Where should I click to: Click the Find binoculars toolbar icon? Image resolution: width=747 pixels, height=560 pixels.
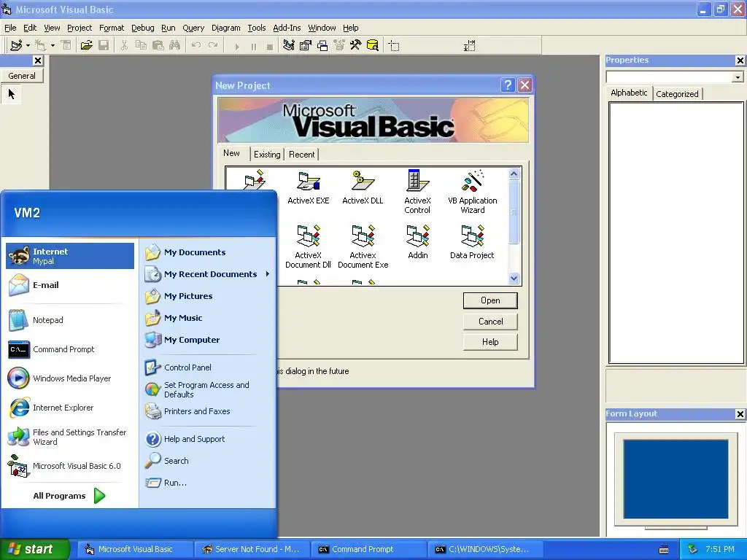175,45
